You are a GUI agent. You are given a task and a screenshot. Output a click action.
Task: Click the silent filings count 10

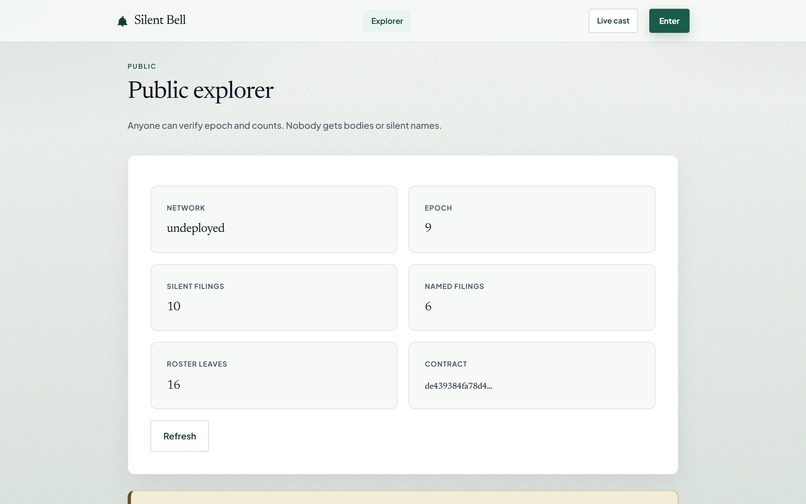174,307
